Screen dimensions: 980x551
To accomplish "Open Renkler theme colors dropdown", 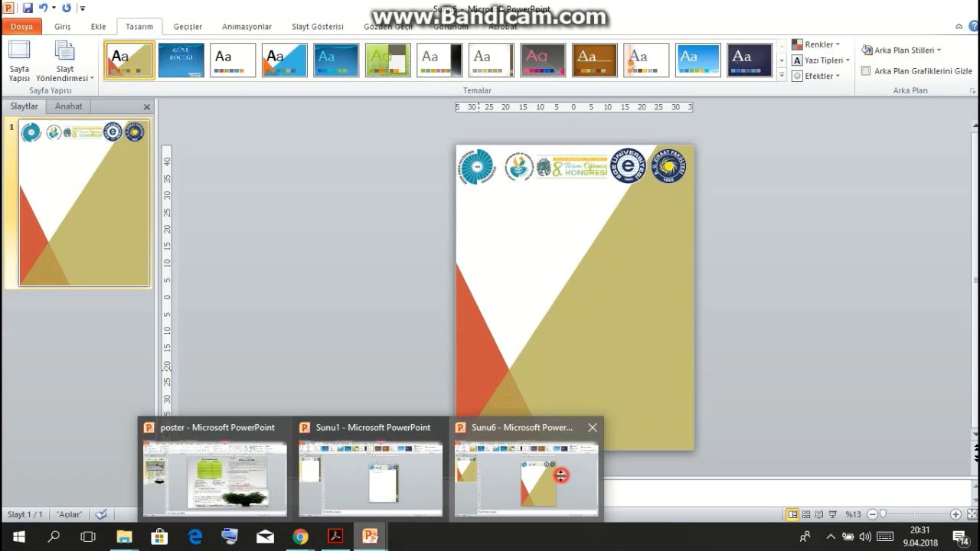I will (816, 44).
